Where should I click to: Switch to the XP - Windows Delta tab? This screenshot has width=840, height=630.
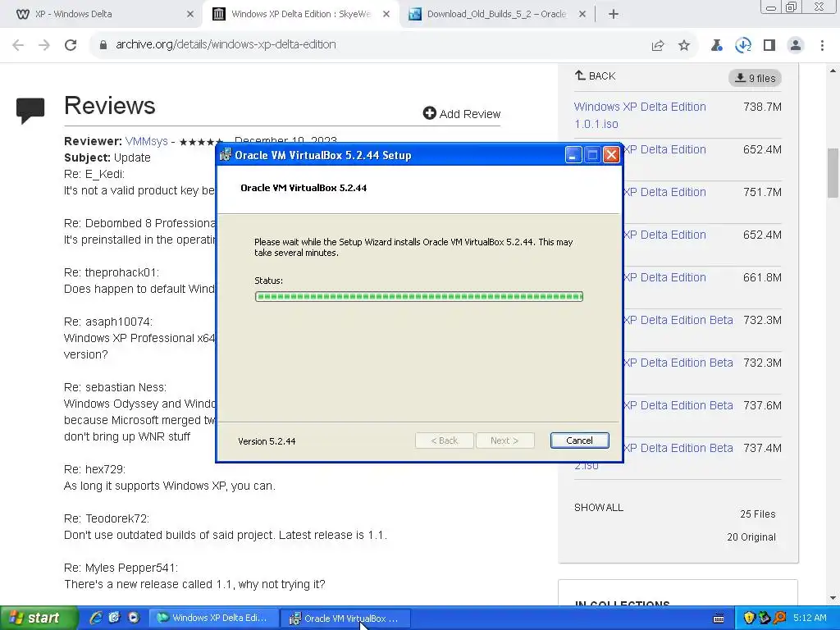102,15
